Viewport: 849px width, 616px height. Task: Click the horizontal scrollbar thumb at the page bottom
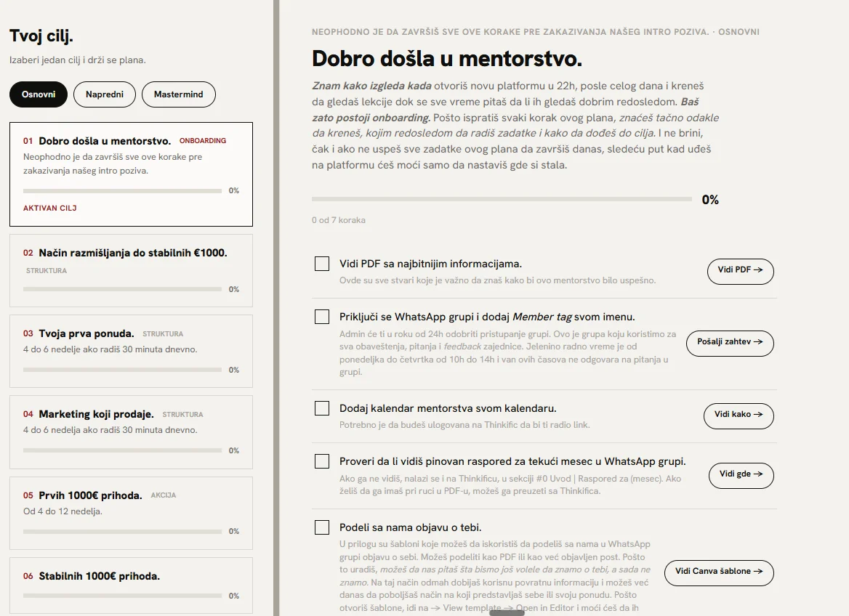[x=507, y=613]
